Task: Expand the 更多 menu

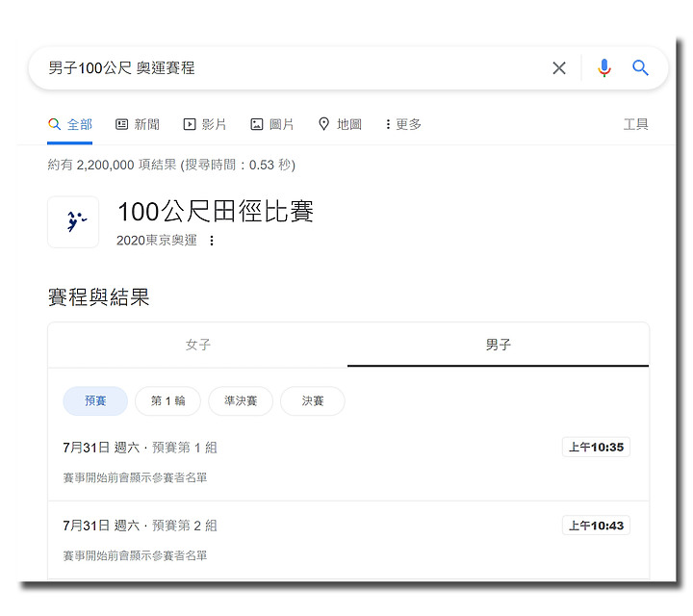Action: (403, 124)
